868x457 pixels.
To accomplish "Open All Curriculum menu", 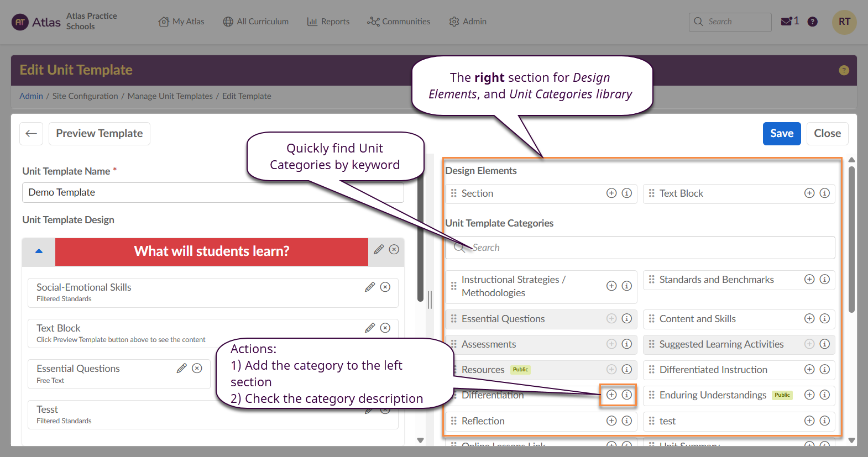I will click(x=255, y=22).
